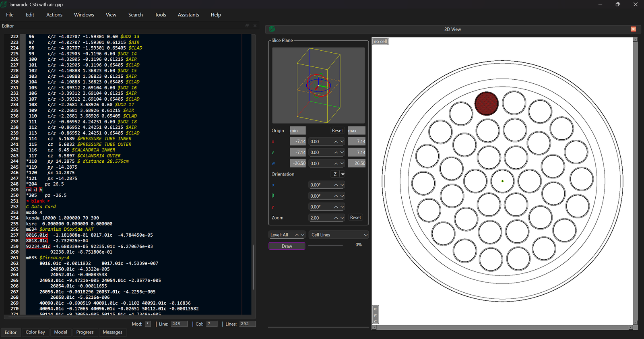Viewport: 644px width, 339px height.
Task: Increase the Zoom value with the up arrow
Action: pyautogui.click(x=336, y=218)
